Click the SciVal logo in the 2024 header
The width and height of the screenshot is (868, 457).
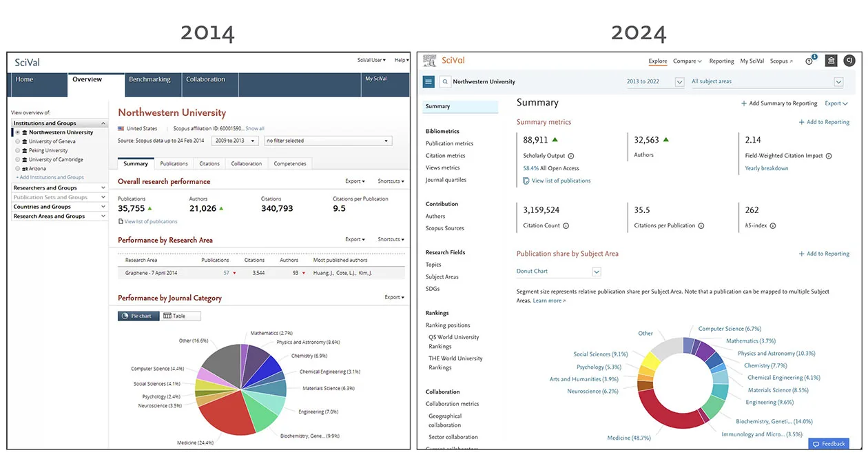[x=451, y=61]
